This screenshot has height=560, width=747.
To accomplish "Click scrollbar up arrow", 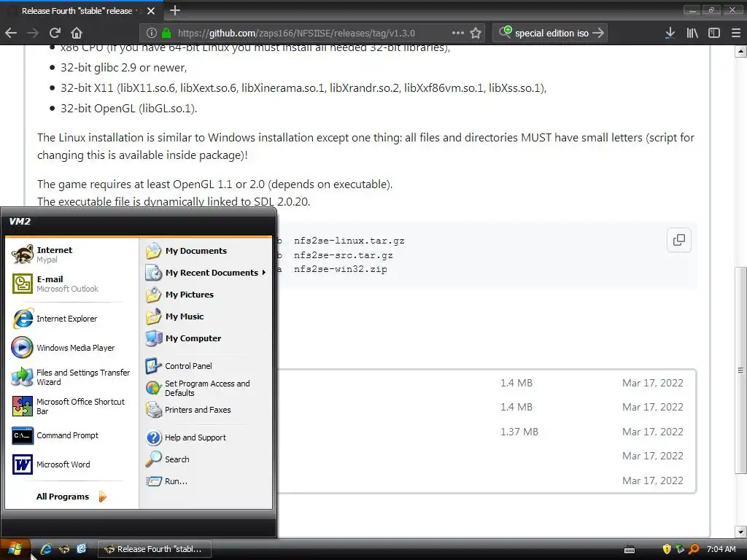I will click(740, 51).
